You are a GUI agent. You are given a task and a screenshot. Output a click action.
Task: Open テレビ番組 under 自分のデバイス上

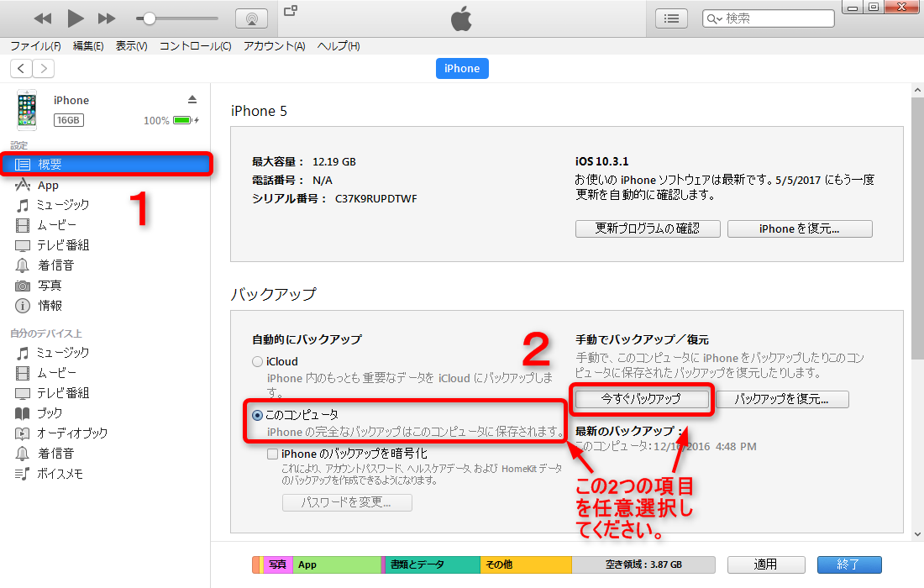(63, 393)
